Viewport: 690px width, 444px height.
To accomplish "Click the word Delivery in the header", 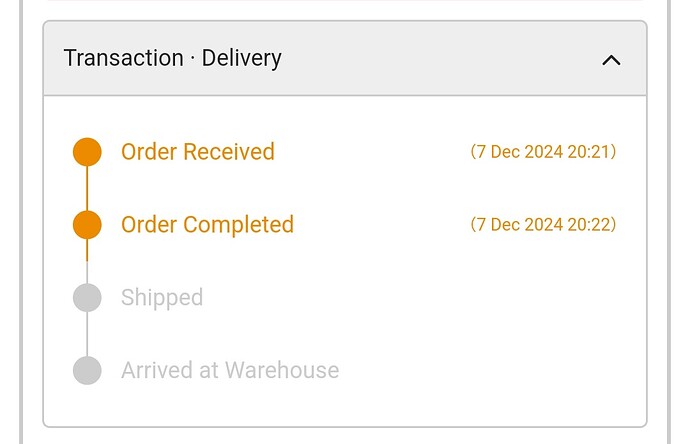I will (x=242, y=58).
